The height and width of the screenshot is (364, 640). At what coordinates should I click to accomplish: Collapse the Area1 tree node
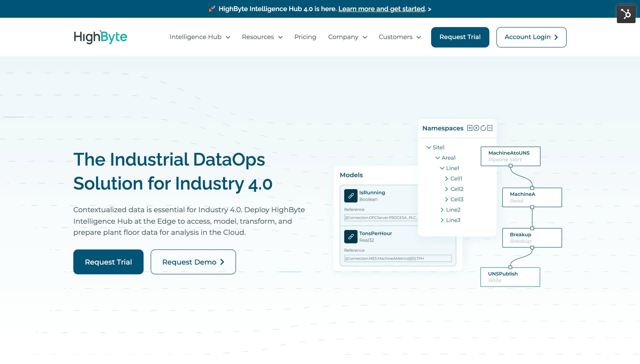point(438,158)
